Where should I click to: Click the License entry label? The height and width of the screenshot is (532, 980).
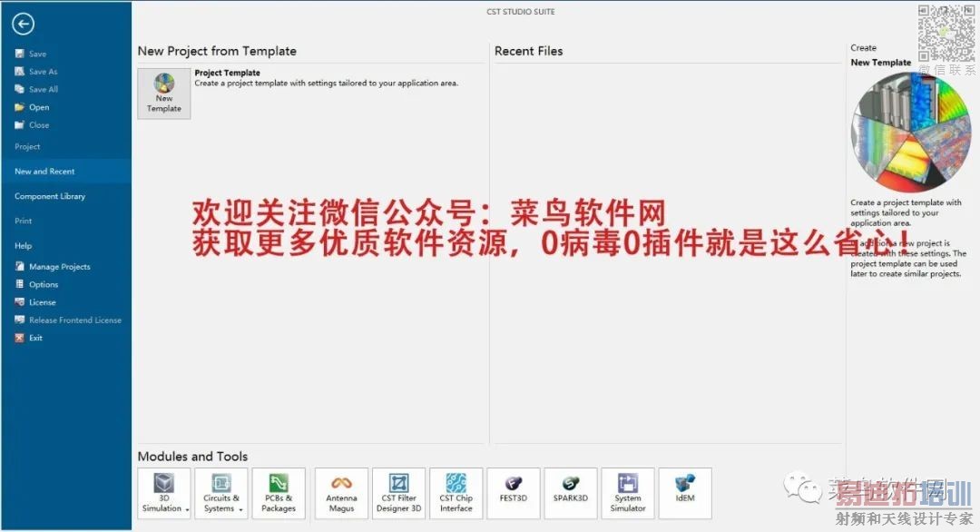coord(43,302)
